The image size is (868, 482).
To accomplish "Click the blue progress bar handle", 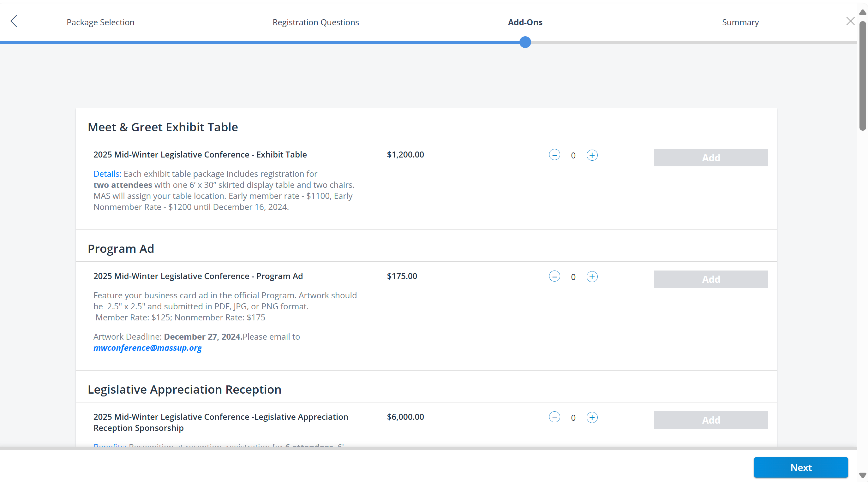I will tap(525, 42).
